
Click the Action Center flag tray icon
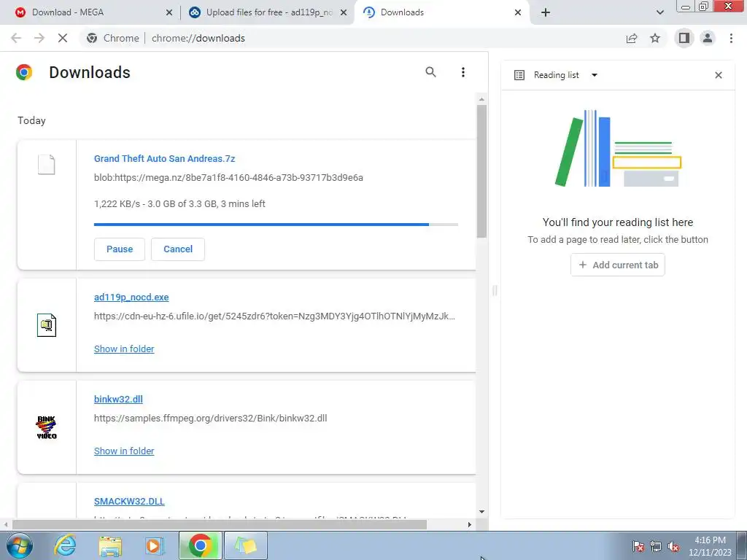[638, 546]
